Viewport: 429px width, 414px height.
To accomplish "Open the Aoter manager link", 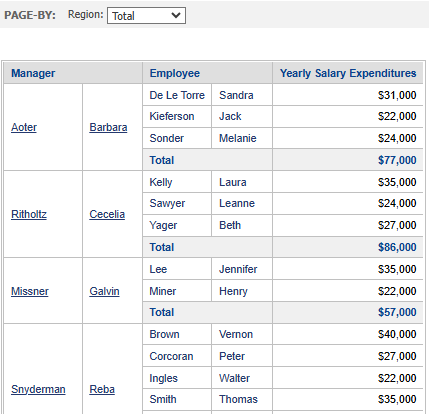I will point(24,127).
